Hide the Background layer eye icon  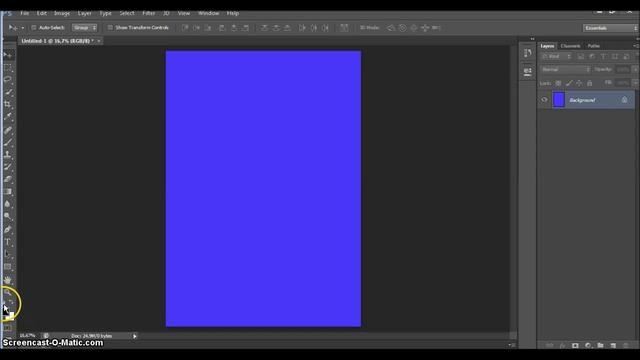click(544, 100)
